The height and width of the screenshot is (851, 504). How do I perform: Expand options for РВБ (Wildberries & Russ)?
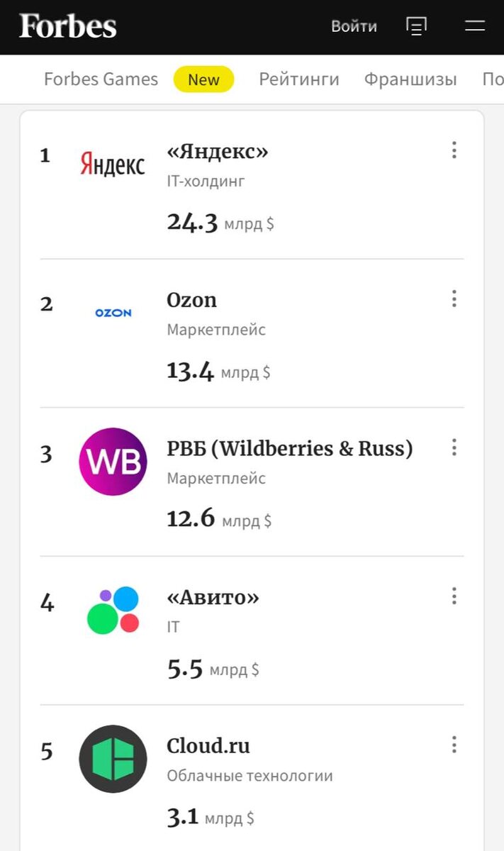point(454,447)
